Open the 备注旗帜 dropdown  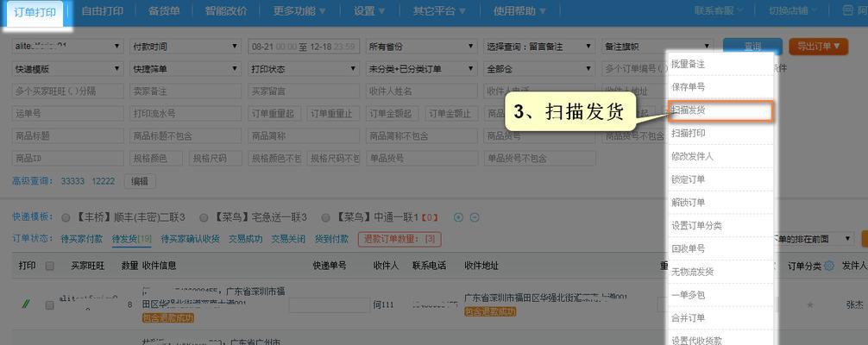657,47
